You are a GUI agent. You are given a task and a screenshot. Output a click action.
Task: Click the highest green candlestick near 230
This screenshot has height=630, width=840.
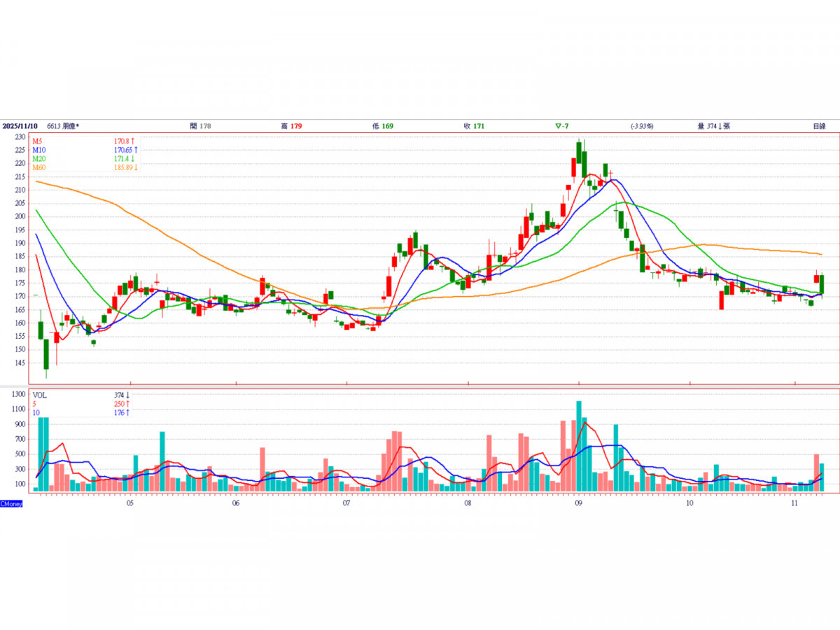tap(580, 153)
